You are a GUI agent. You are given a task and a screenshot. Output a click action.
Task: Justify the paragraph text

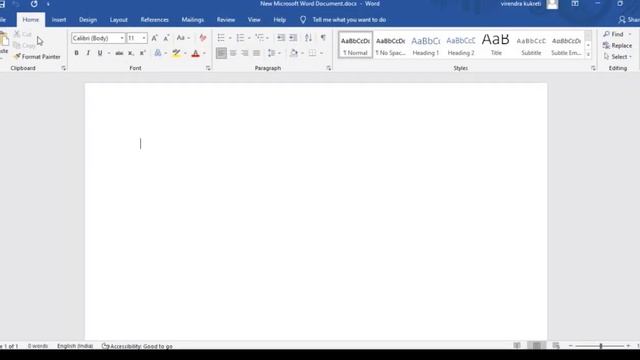(x=256, y=53)
